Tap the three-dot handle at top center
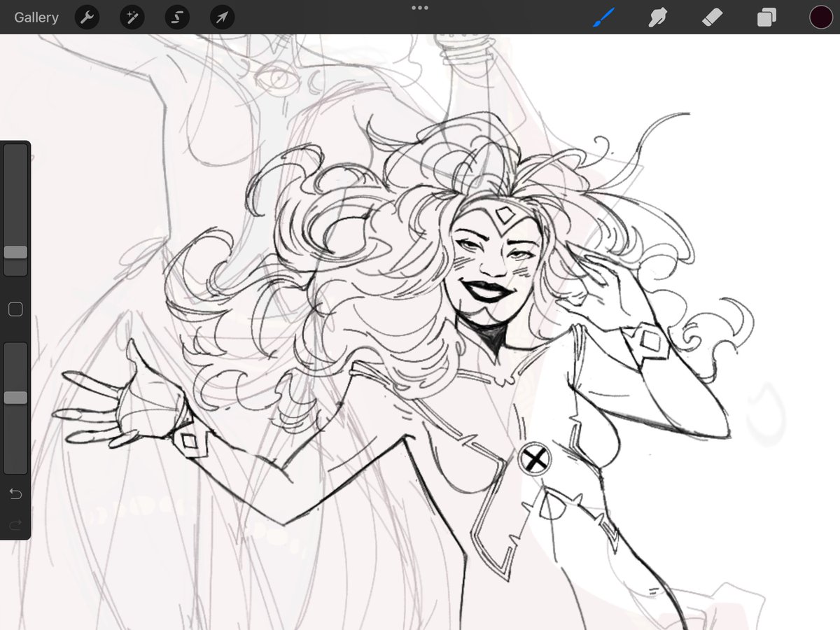 (x=420, y=8)
